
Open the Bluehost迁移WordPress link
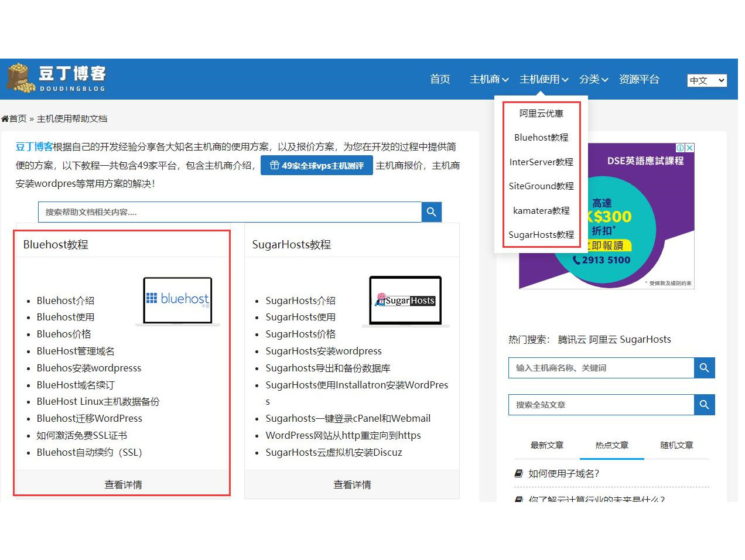click(x=90, y=418)
